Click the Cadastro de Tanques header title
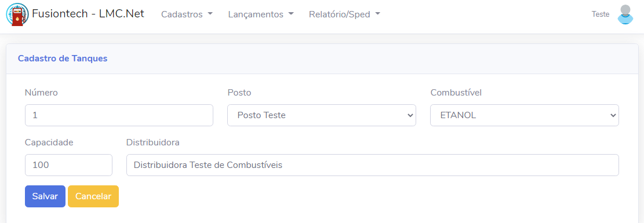Screen dimensions: 644x223 coord(63,59)
